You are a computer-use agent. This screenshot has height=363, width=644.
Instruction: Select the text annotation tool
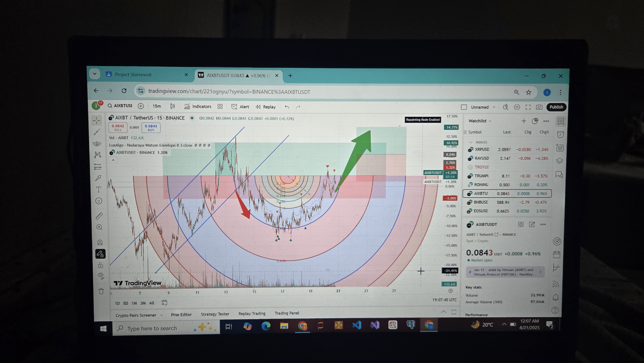tap(99, 190)
